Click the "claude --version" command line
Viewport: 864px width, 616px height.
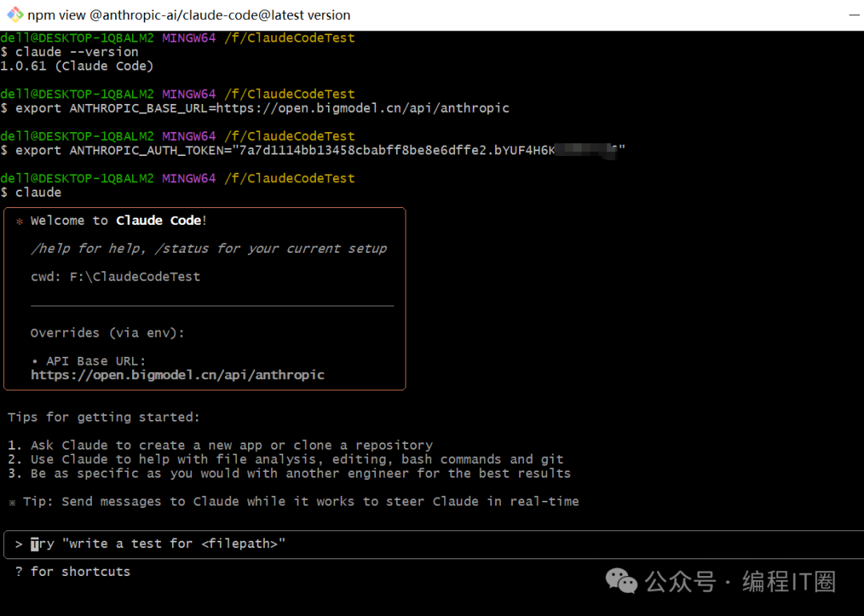70,52
